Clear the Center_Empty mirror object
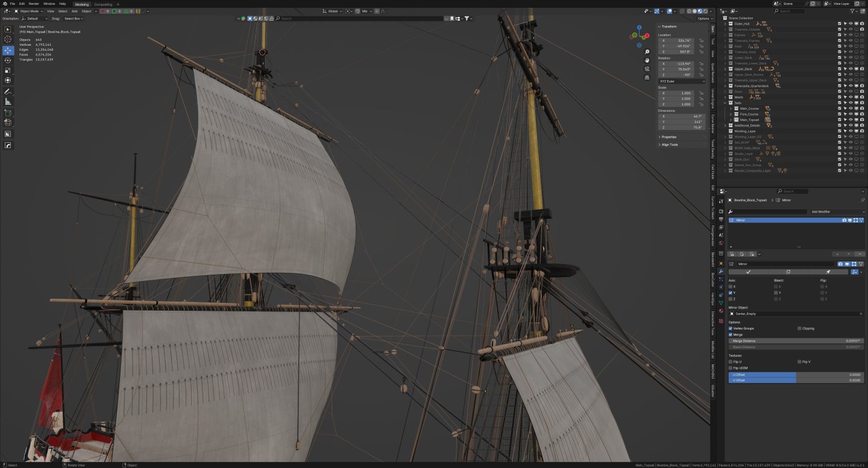 tap(861, 314)
